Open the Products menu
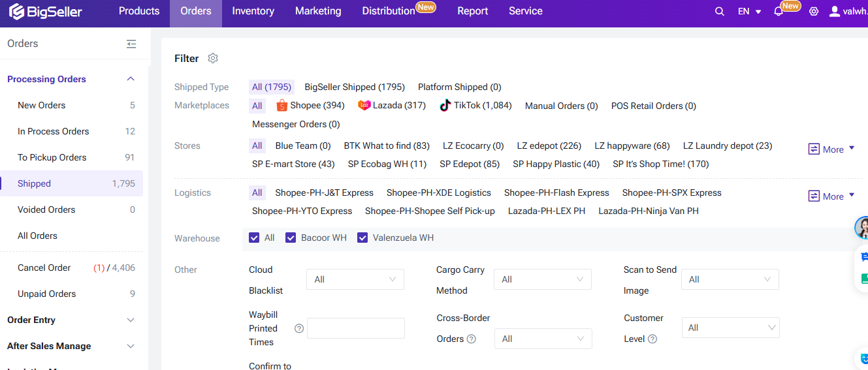 pyautogui.click(x=139, y=11)
